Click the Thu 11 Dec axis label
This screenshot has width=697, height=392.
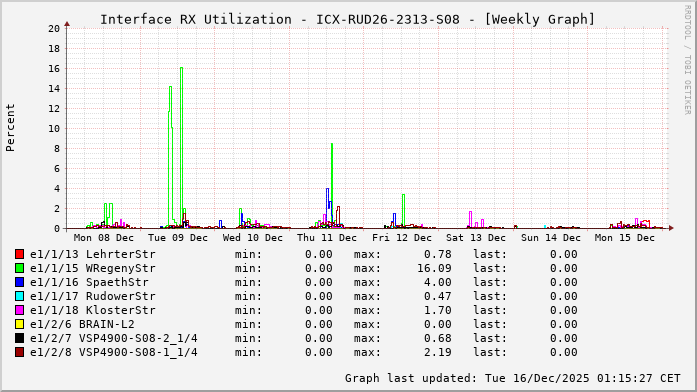[x=327, y=238]
